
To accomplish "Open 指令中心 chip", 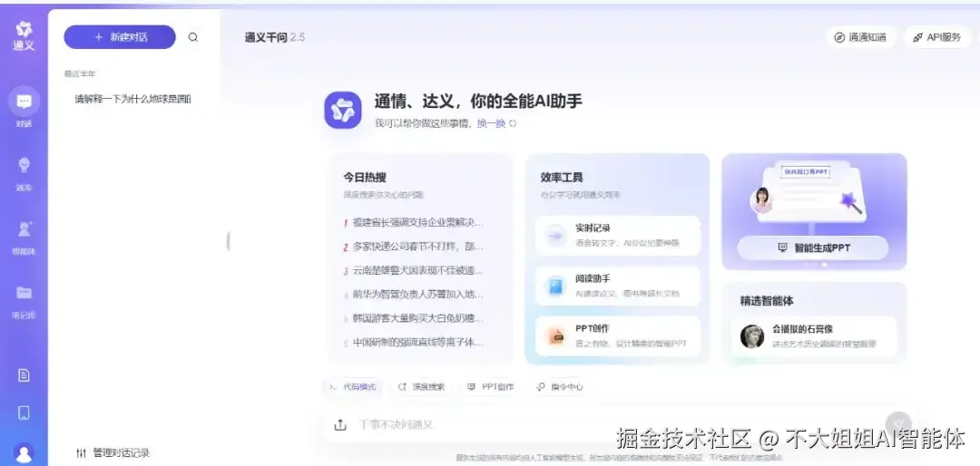I will pyautogui.click(x=560, y=386).
